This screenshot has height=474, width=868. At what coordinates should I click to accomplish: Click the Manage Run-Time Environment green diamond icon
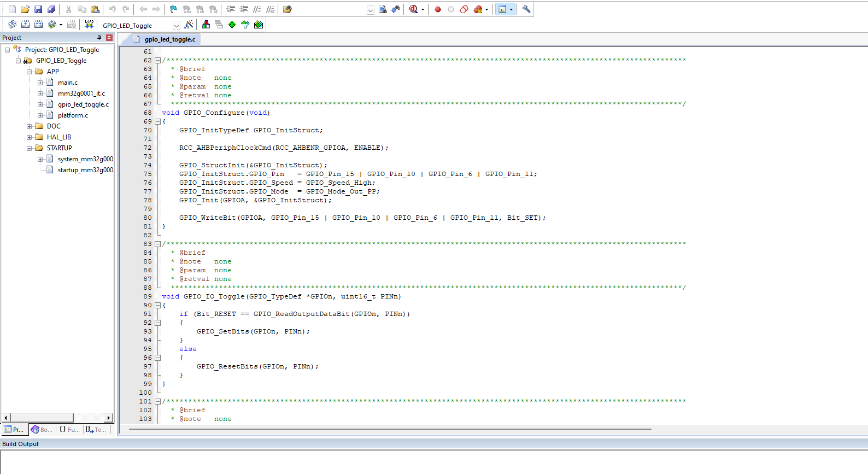coord(232,25)
